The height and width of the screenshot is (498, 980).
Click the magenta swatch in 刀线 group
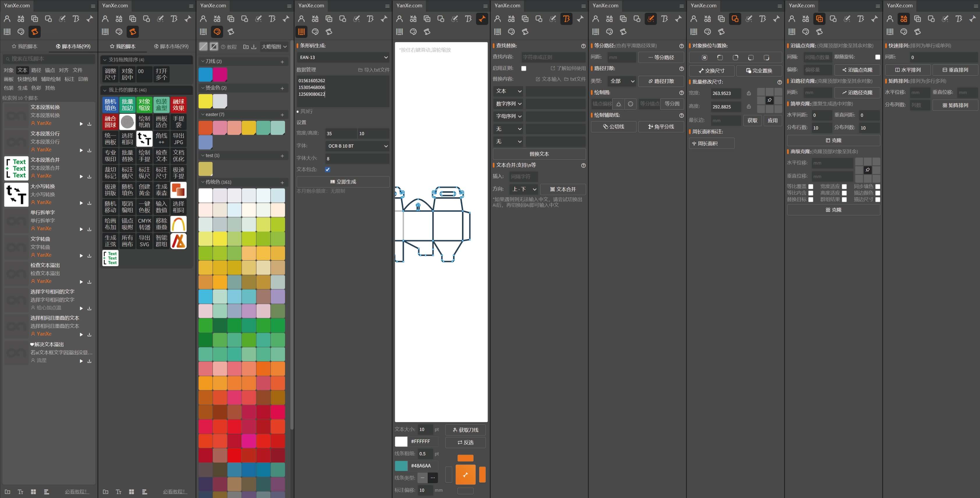[x=220, y=75]
